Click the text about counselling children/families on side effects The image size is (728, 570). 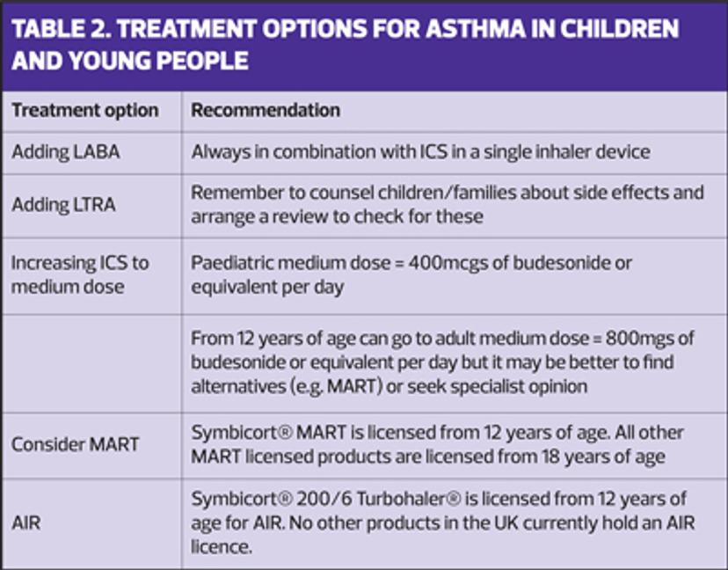pyautogui.click(x=448, y=204)
